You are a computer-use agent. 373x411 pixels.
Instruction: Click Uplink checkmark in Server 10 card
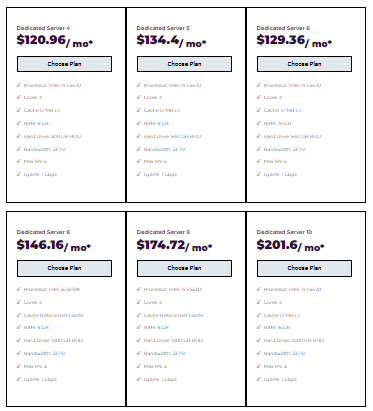[259, 379]
